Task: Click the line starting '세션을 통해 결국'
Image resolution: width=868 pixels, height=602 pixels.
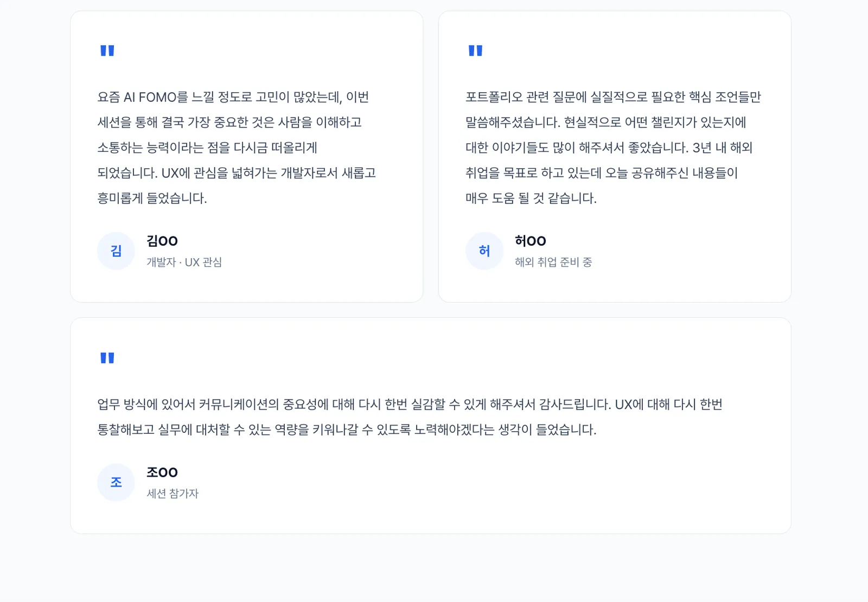Action: pos(229,123)
